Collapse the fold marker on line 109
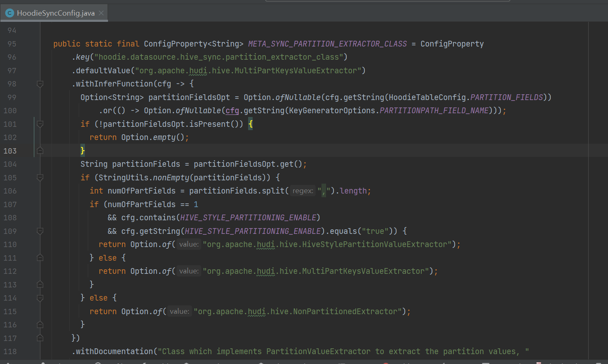Viewport: 608px width, 364px height. click(x=40, y=231)
